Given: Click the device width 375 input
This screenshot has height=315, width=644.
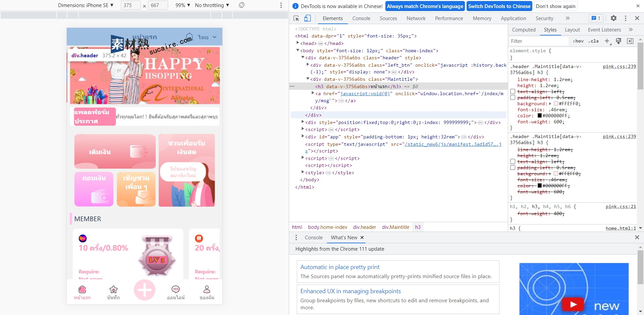Looking at the screenshot, I should click(x=130, y=5).
